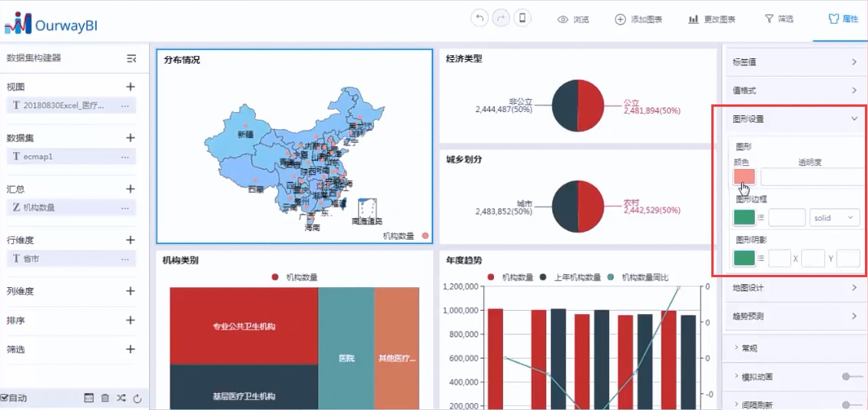868x410 pixels.
Task: Click the shadow Y offset field
Action: point(848,258)
